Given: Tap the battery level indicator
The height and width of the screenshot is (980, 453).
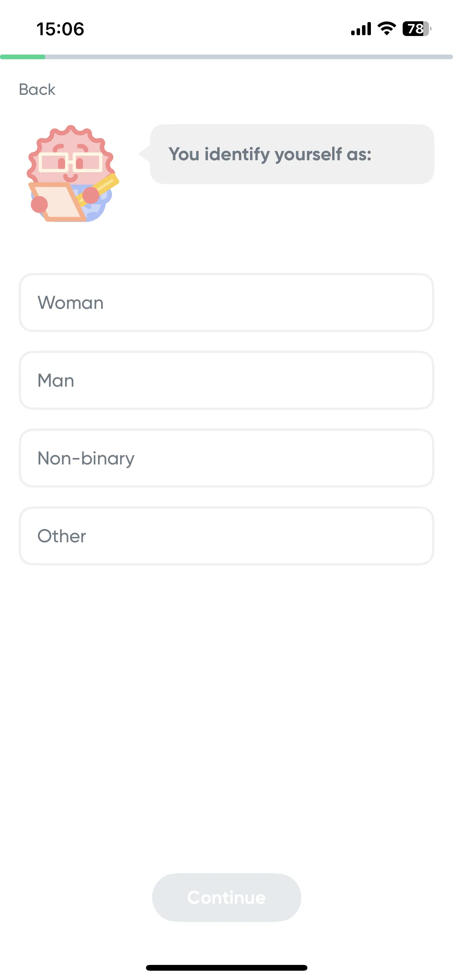Looking at the screenshot, I should click(x=417, y=29).
